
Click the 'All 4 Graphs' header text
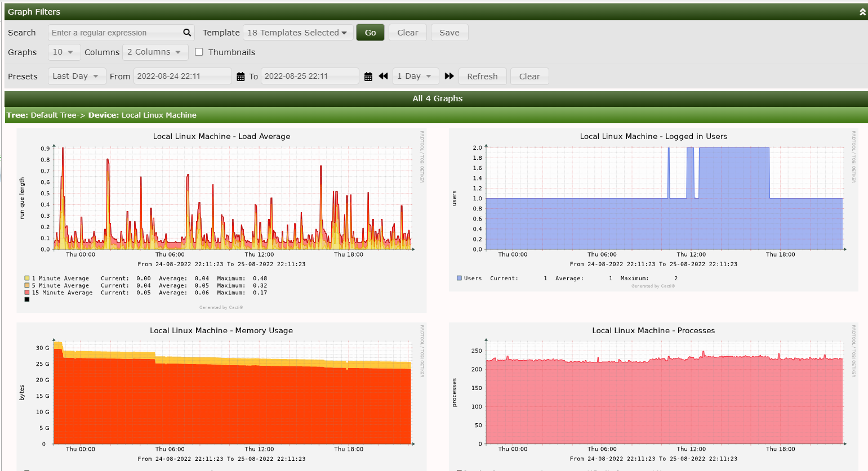(x=438, y=98)
